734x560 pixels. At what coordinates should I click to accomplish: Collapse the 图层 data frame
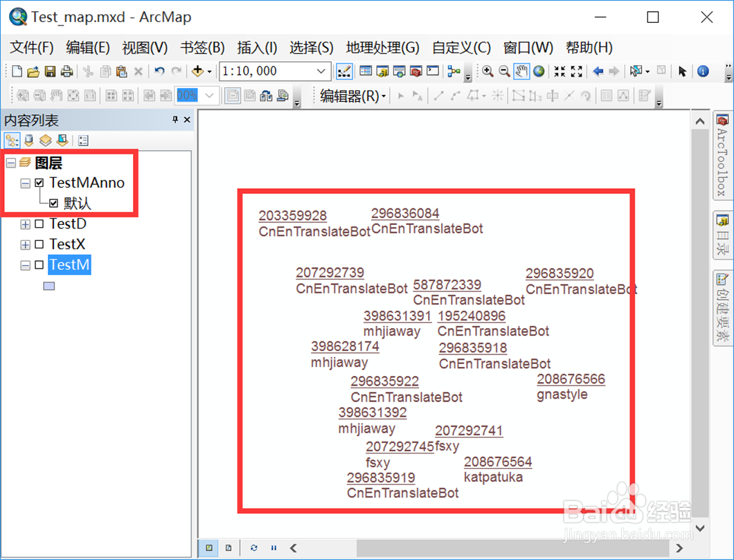[11, 163]
